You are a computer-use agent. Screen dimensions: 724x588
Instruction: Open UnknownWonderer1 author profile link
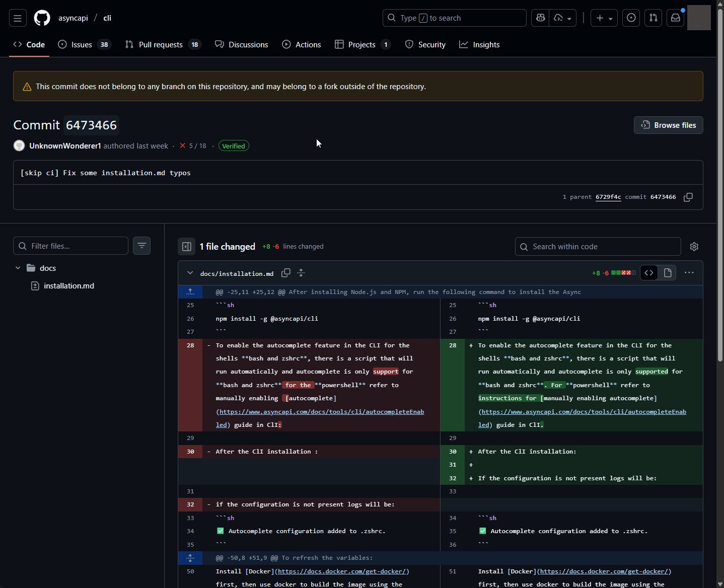(x=65, y=146)
